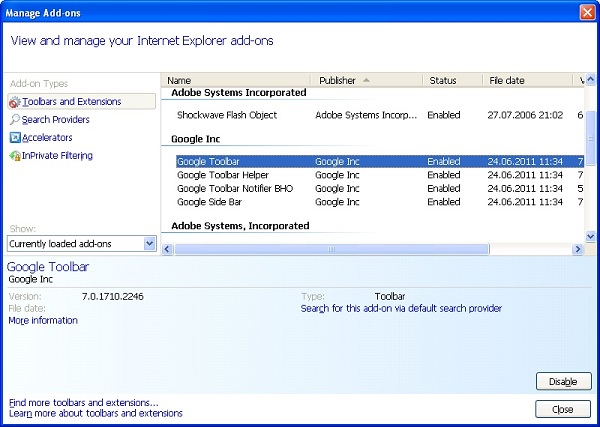Sort list by Name column header
Image resolution: width=600 pixels, height=427 pixels.
[x=236, y=80]
